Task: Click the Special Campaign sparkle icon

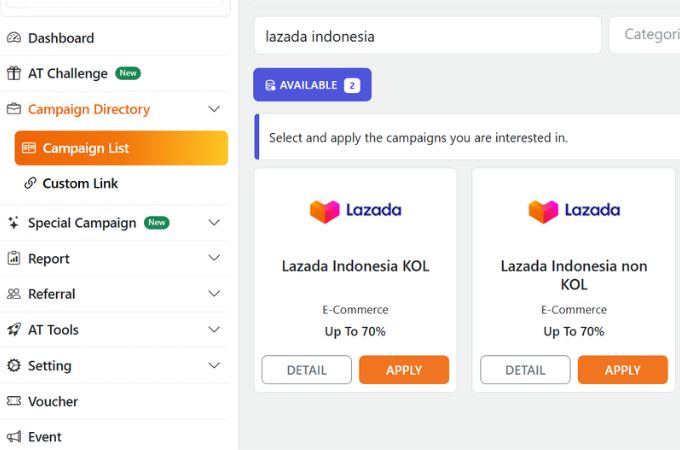Action: coord(14,223)
